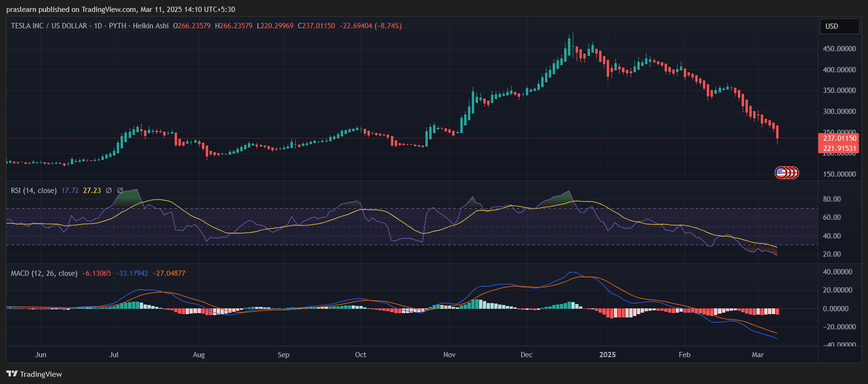Click the US flag economic event icon
Viewport: 868px width, 384px height.
coord(781,173)
